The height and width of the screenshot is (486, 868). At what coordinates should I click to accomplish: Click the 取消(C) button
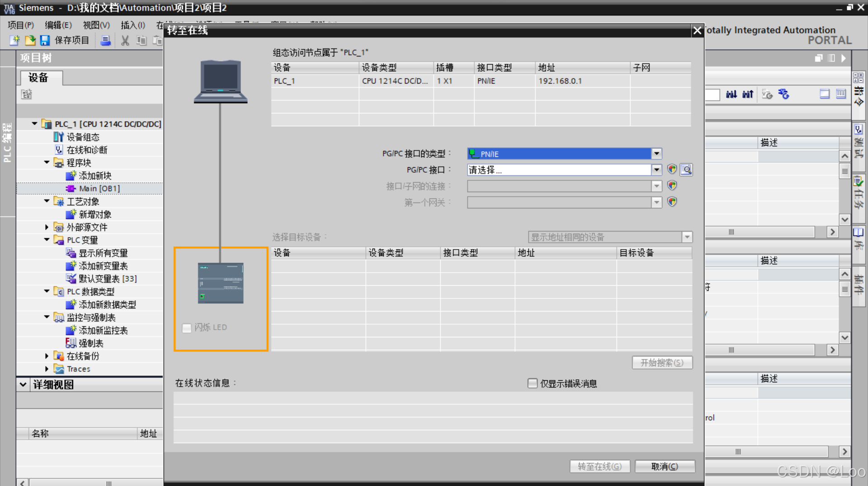[665, 466]
